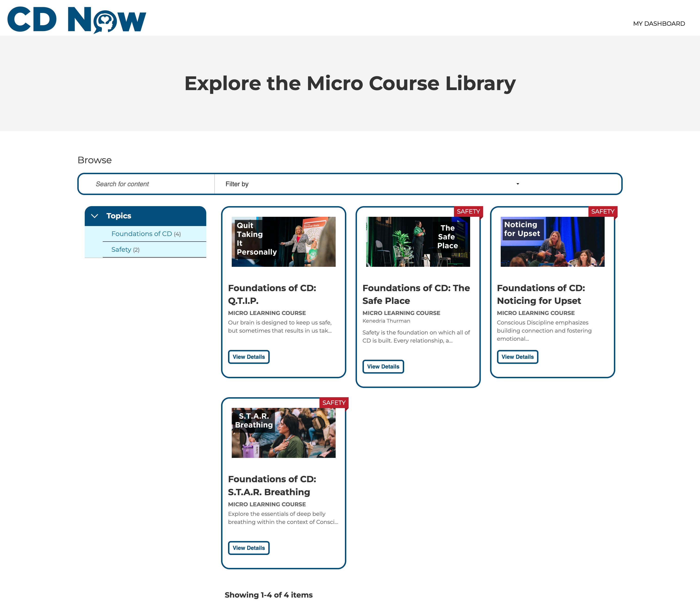
Task: Click Safety tag on Noticing for Upset card
Action: (602, 211)
